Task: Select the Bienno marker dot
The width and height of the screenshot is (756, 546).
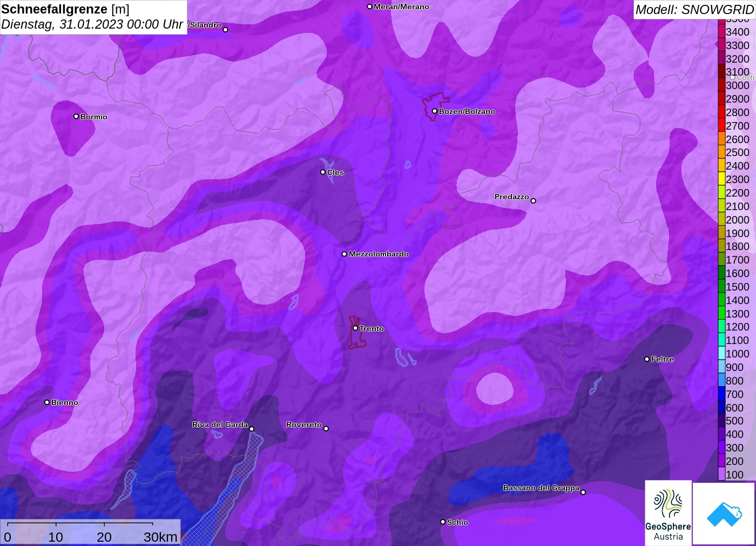Action: coord(47,402)
